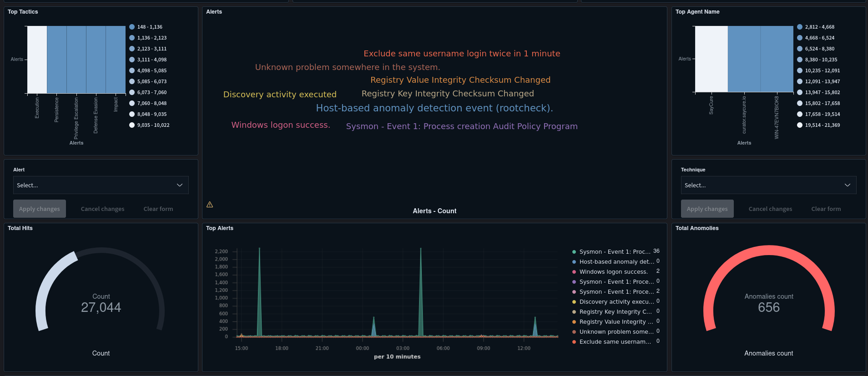Click the Persistence bar in Top Tactics heatmap
868x376 pixels.
57,59
